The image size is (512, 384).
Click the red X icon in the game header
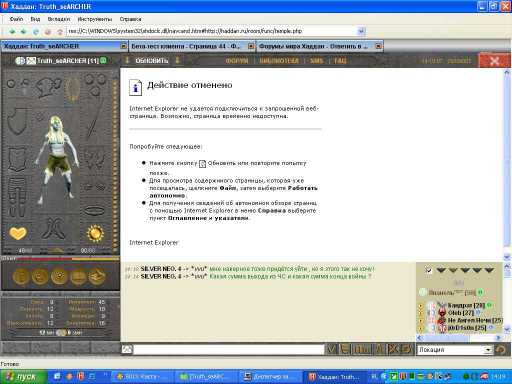coord(495,61)
